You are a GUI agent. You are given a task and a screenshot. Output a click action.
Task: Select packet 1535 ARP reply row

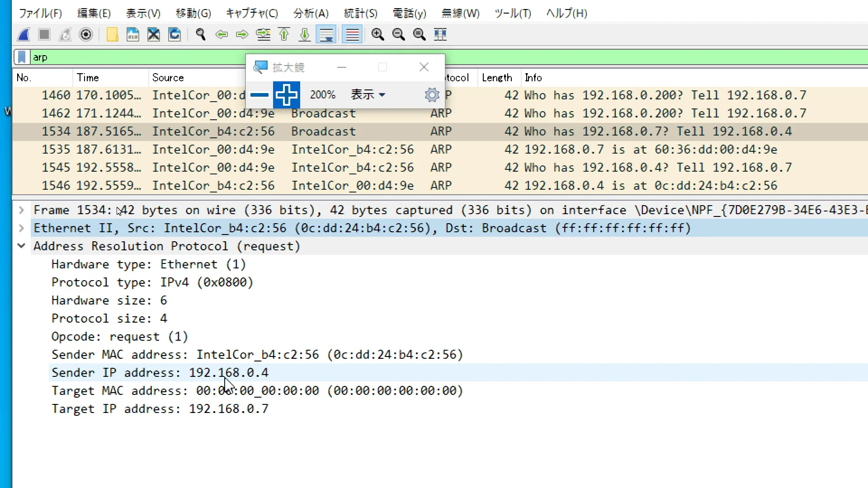click(x=440, y=150)
